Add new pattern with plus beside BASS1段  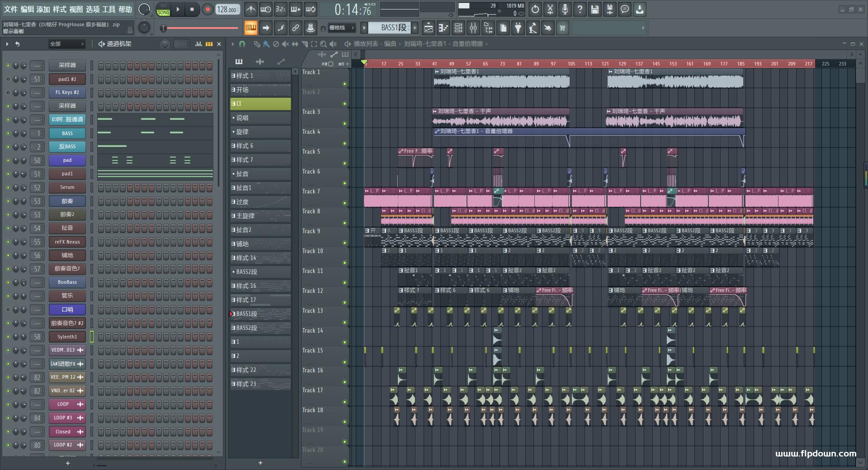point(415,28)
